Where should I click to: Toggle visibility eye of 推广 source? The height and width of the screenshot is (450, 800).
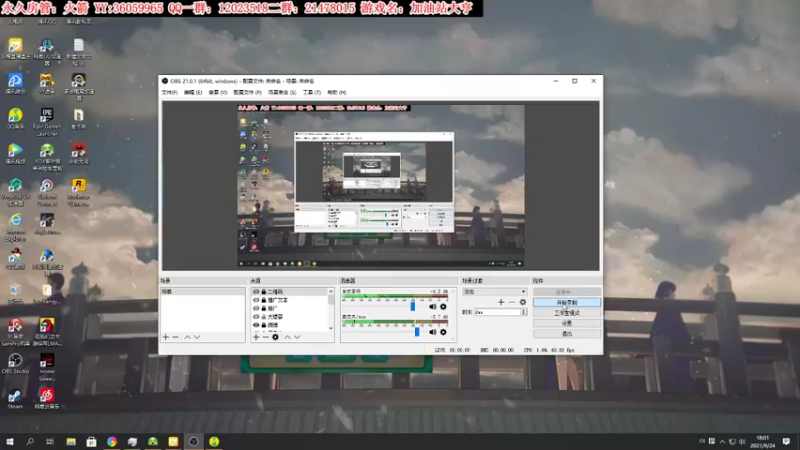point(256,308)
